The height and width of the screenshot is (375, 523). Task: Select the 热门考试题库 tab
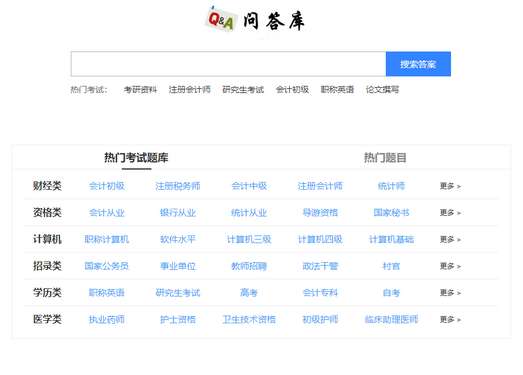point(136,157)
